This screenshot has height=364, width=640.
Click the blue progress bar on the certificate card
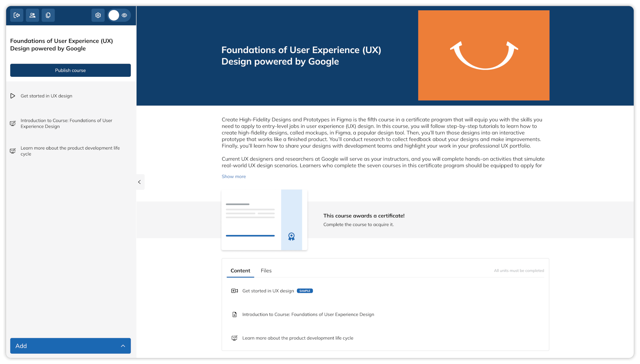[x=250, y=236]
